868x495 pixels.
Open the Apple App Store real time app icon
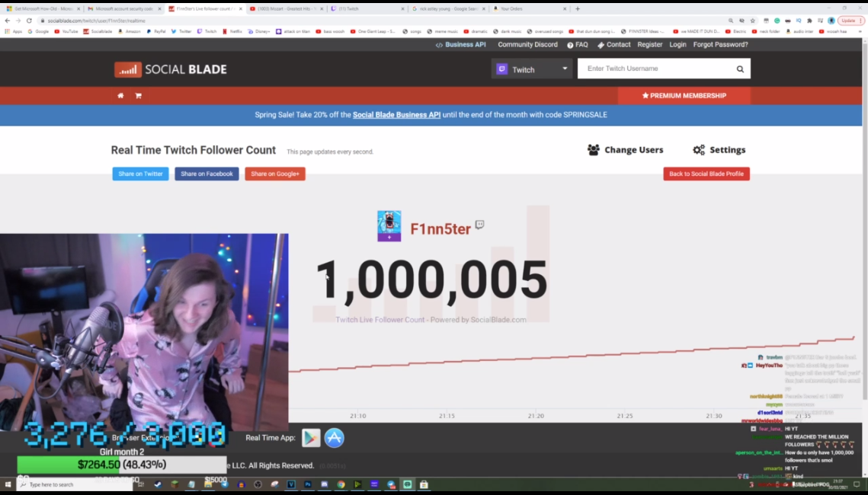pyautogui.click(x=335, y=438)
